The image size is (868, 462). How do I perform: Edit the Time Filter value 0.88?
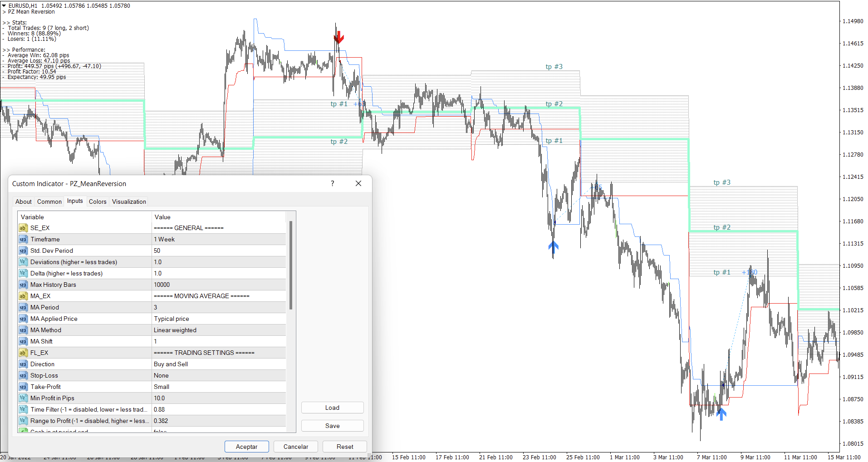click(x=219, y=409)
